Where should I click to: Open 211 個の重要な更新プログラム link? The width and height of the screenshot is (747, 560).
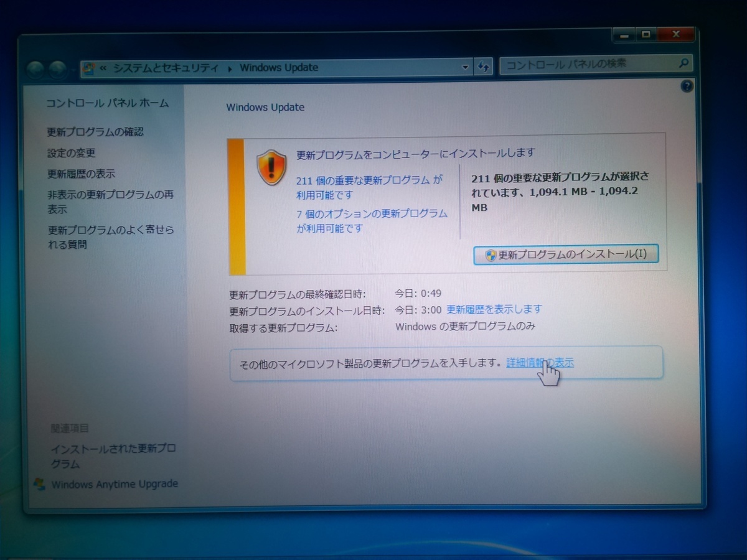pos(370,187)
